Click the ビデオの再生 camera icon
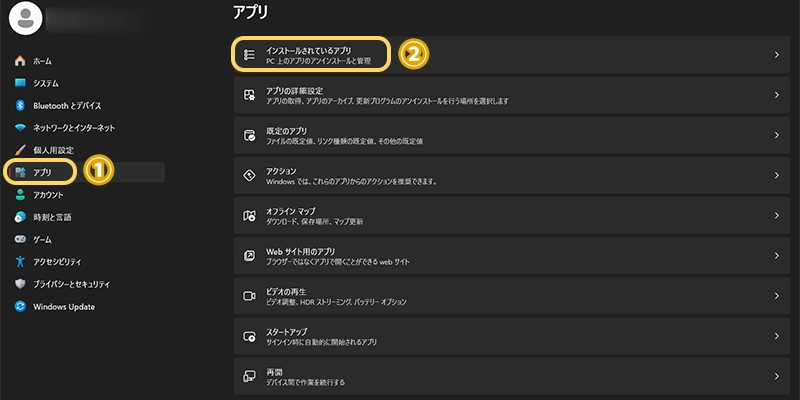 coord(250,296)
